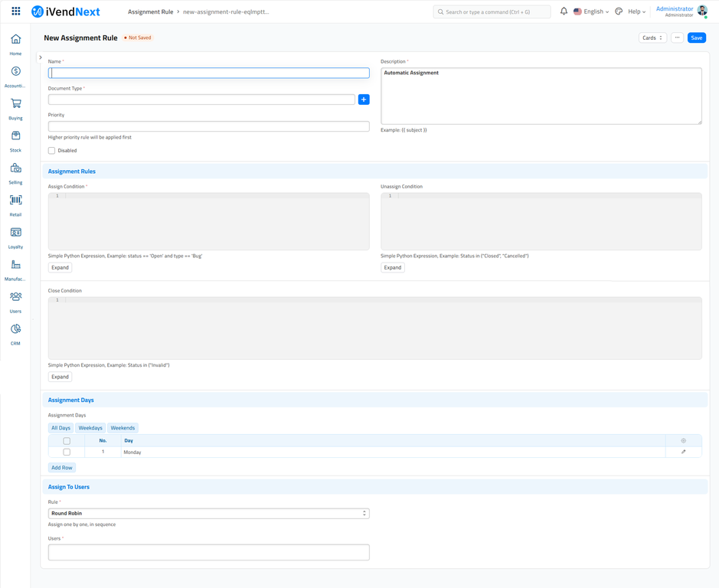Click Assignment Rule breadcrumb link
This screenshot has height=588, width=719.
click(x=150, y=11)
